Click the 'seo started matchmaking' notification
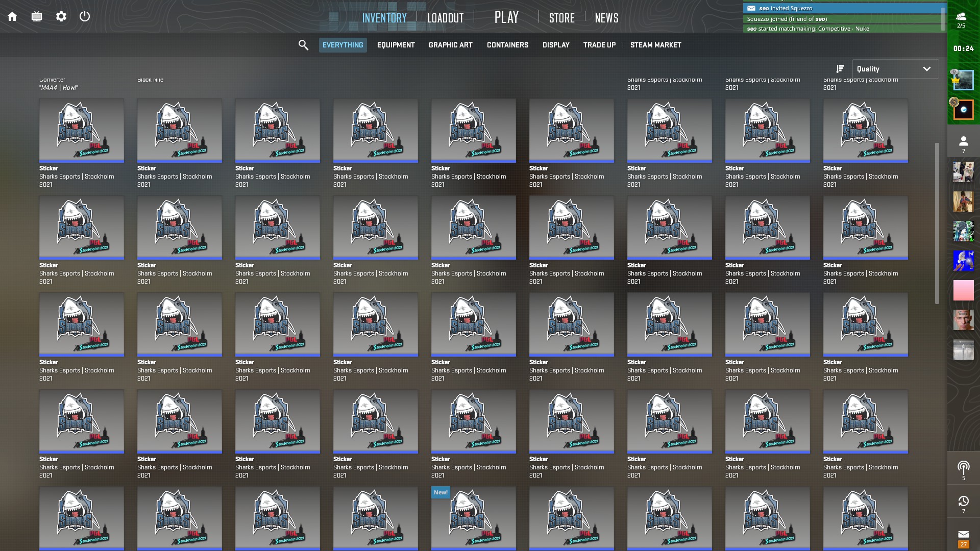The height and width of the screenshot is (551, 980). pos(842,29)
